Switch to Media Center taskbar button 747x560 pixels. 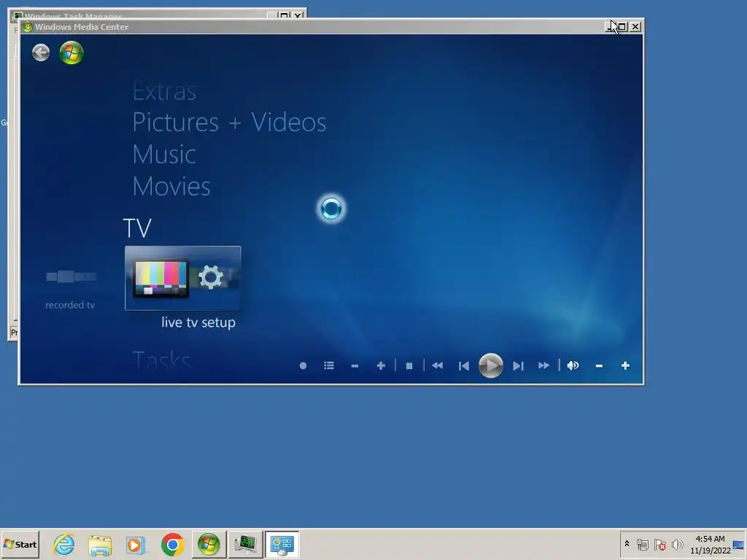(209, 544)
